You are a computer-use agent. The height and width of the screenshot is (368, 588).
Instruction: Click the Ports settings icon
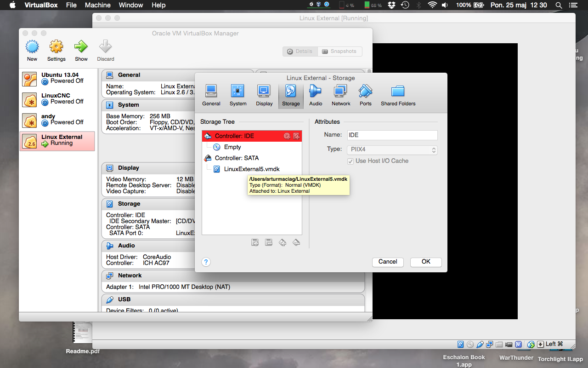point(366,95)
